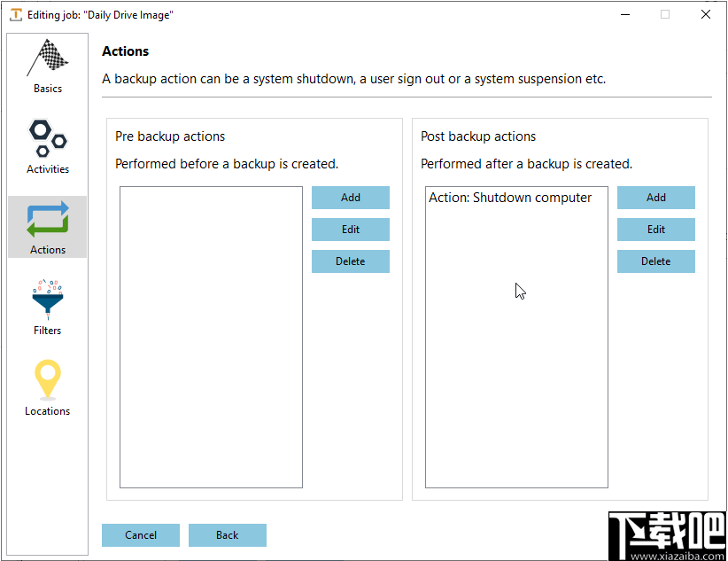Minimize the Editing job window
728x561 pixels.
tap(623, 15)
